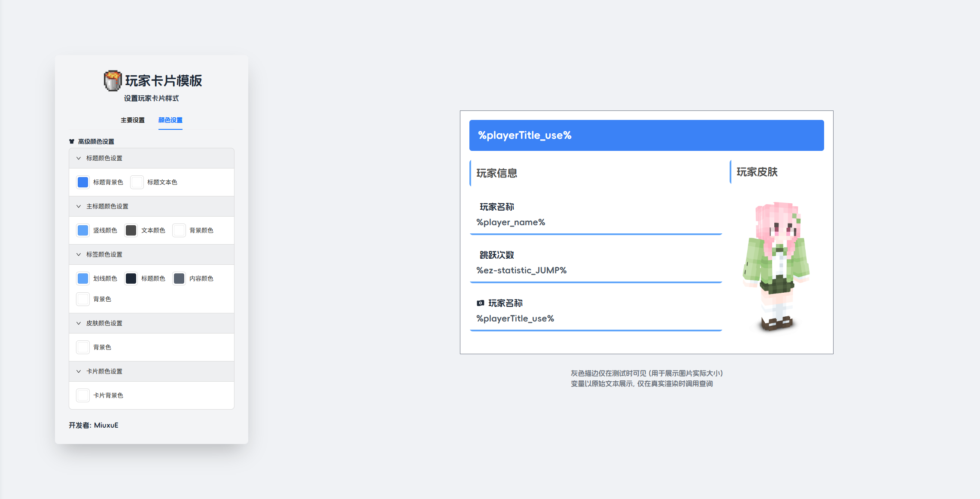Screen dimensions: 980x499
Task: Click the blue %playerTitle_use% header bar
Action: coord(646,135)
